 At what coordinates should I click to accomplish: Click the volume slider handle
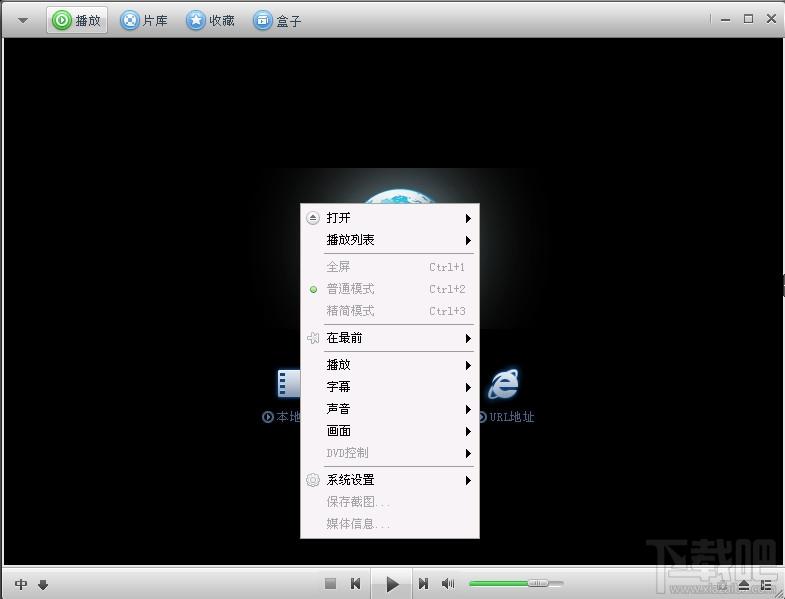[x=538, y=583]
